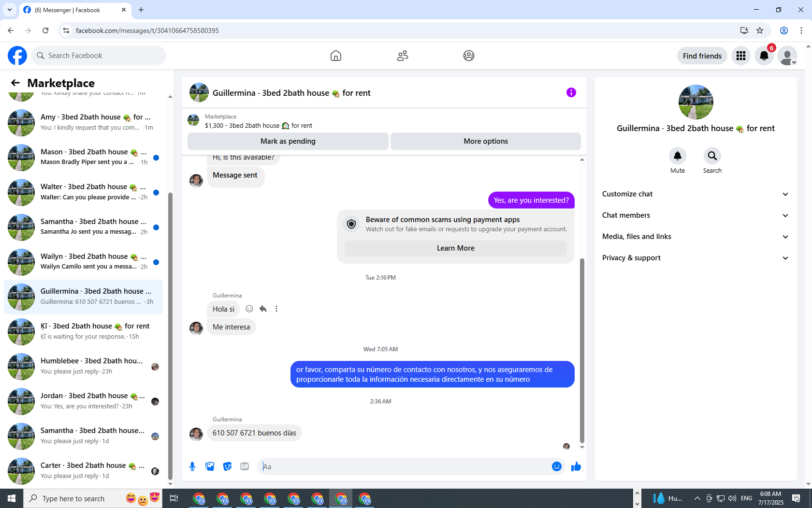Expand Customize chat section
Screen dimensions: 812x508
tap(696, 194)
